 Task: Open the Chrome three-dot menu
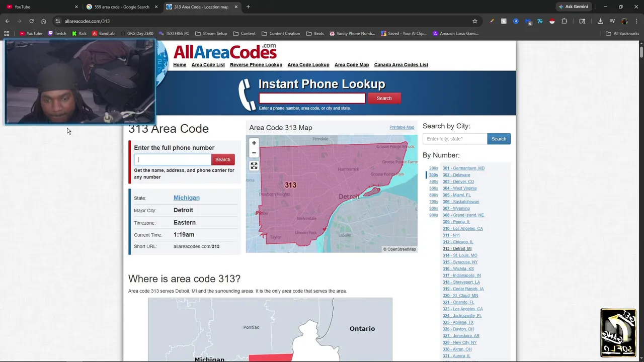636,21
